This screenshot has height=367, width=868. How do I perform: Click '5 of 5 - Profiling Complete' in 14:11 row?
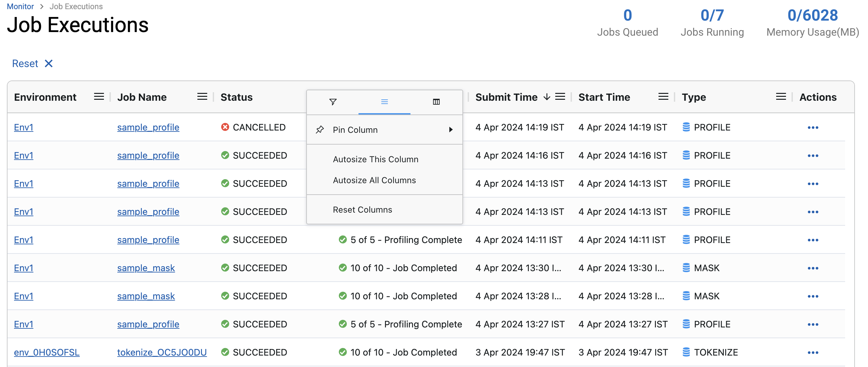pos(406,240)
